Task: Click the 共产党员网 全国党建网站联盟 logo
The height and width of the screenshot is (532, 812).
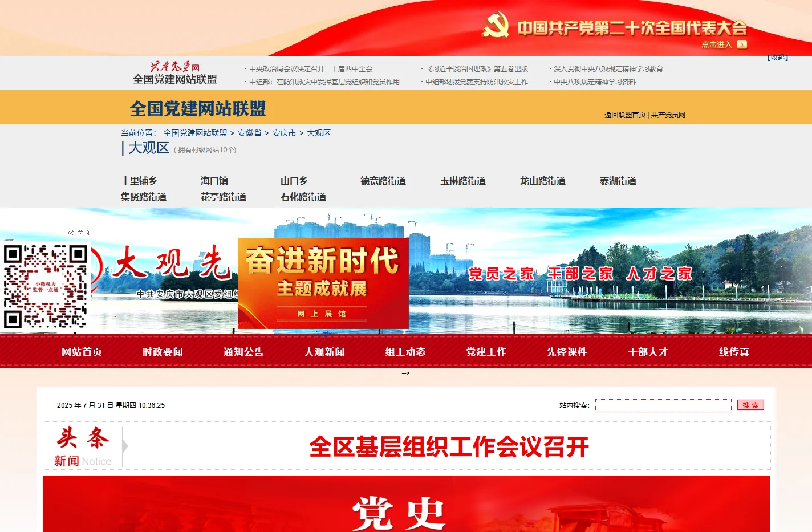Action: point(175,73)
